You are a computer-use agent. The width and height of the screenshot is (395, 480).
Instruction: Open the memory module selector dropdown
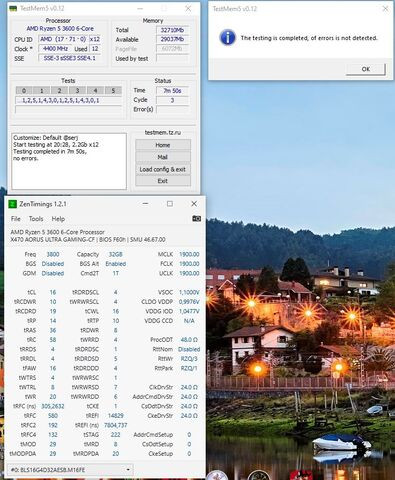click(70, 470)
